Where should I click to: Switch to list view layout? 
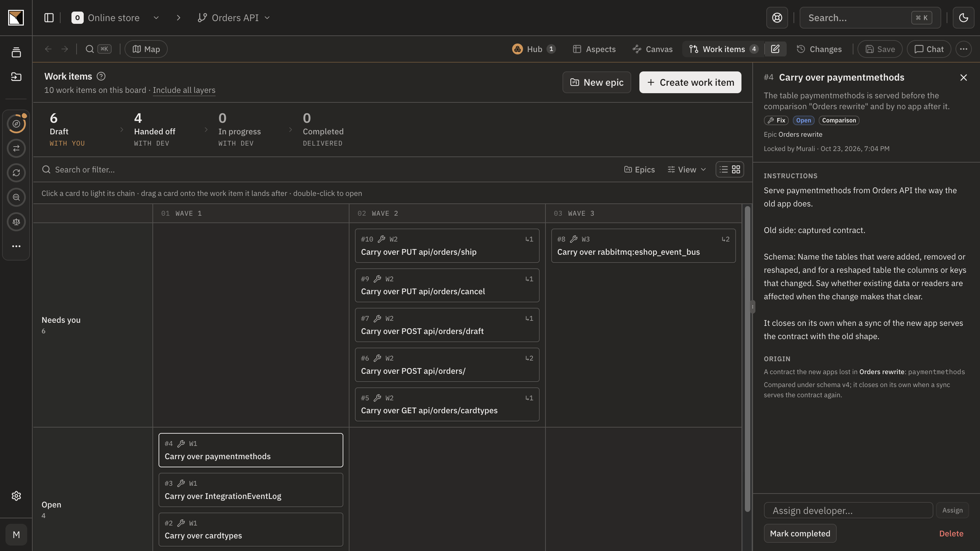click(723, 170)
